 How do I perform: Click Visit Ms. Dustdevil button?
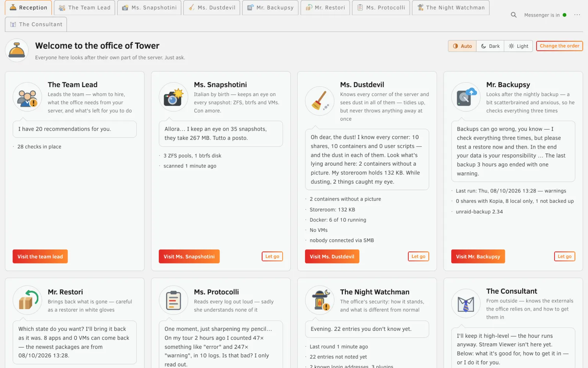pos(332,256)
